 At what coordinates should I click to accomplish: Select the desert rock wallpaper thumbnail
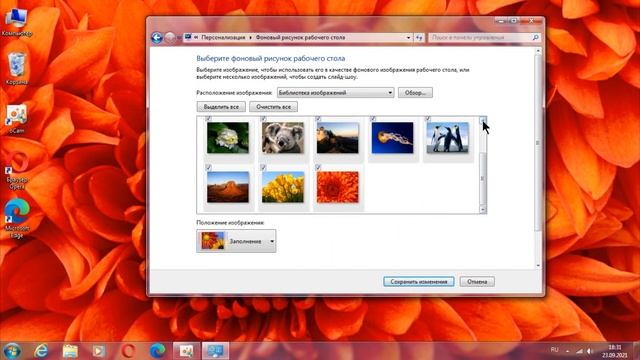(x=228, y=187)
